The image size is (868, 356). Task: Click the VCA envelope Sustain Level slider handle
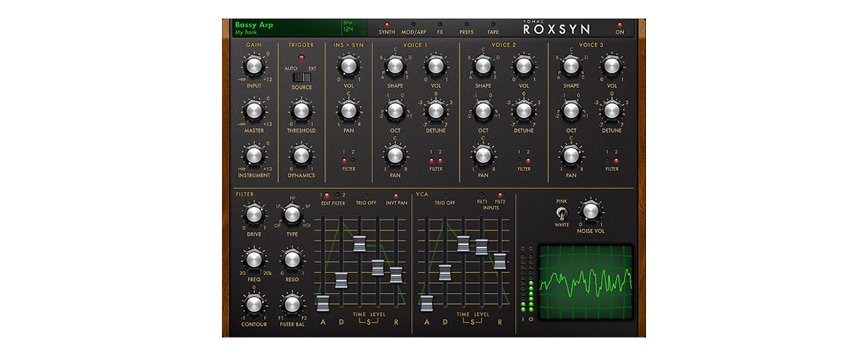[481, 247]
